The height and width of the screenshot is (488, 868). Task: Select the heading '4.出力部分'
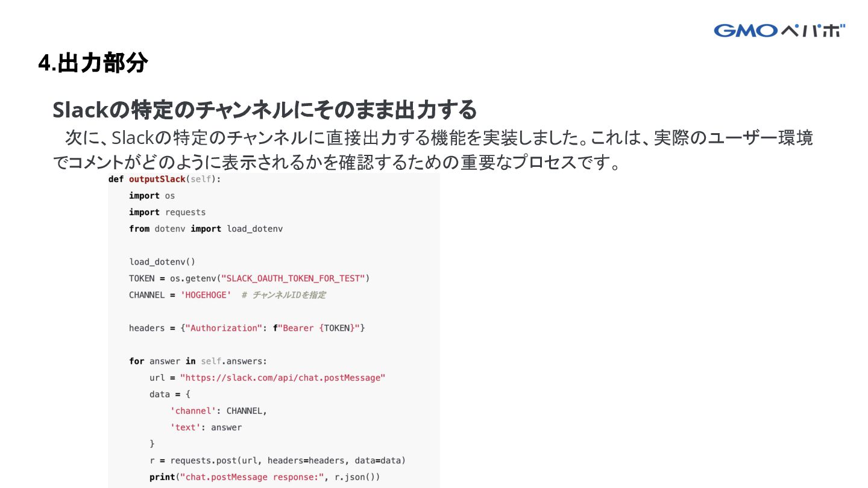coord(93,63)
